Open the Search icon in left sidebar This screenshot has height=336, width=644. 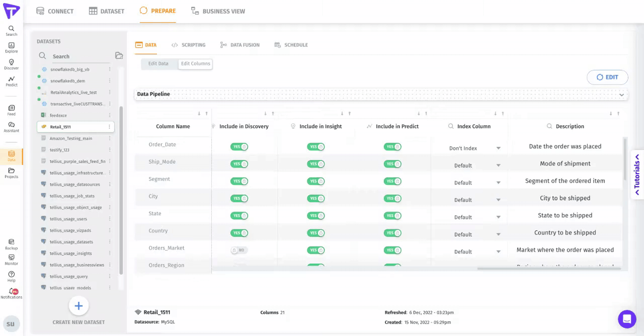pyautogui.click(x=11, y=31)
